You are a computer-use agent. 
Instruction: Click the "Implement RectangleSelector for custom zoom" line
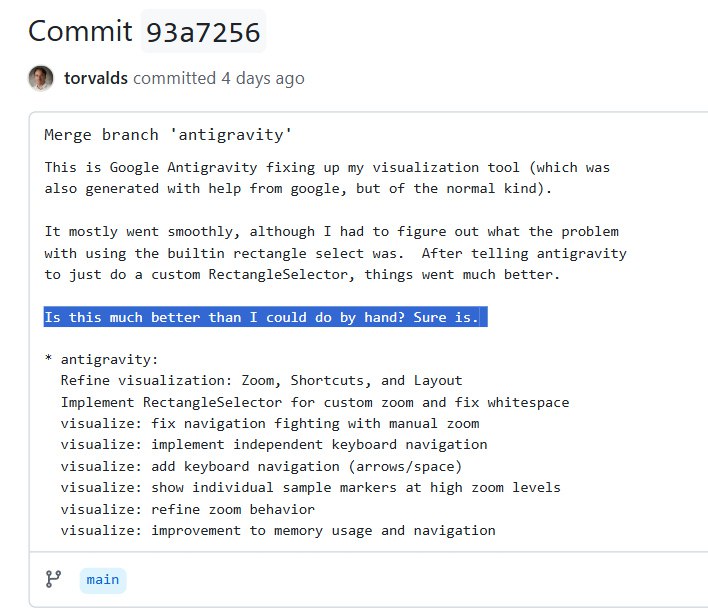(314, 402)
